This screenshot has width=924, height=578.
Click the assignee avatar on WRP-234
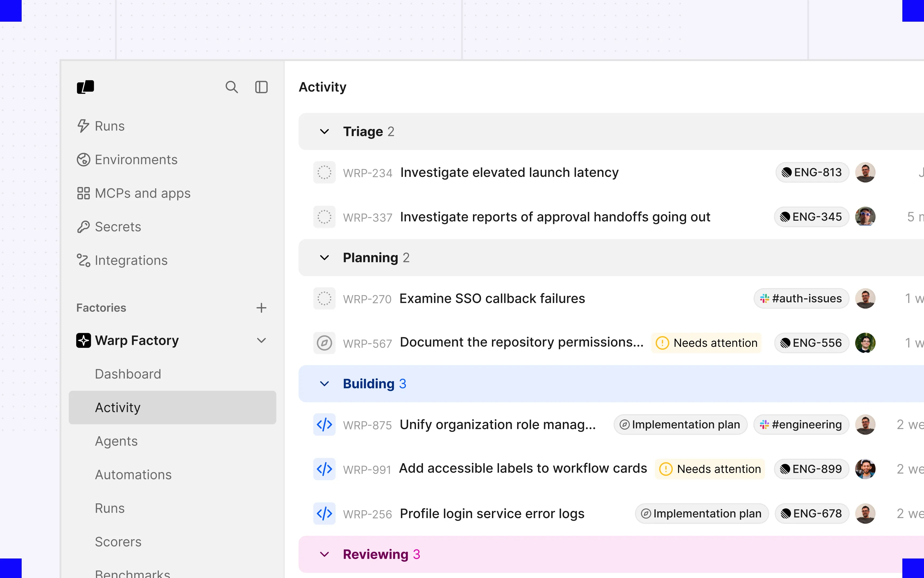click(865, 172)
